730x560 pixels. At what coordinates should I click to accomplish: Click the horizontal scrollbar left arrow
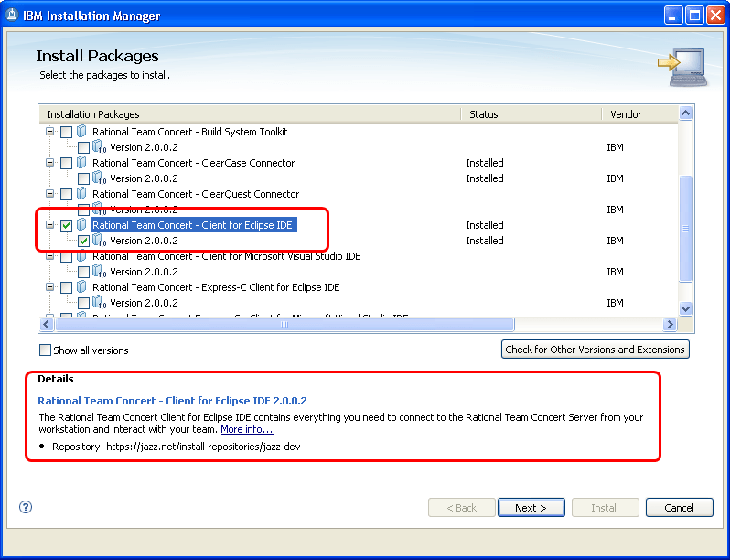pos(46,325)
